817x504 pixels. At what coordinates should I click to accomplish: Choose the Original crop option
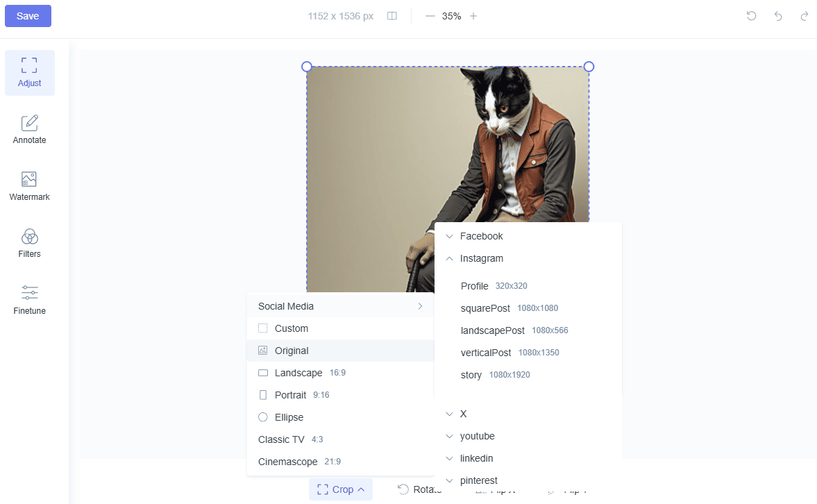(x=341, y=351)
